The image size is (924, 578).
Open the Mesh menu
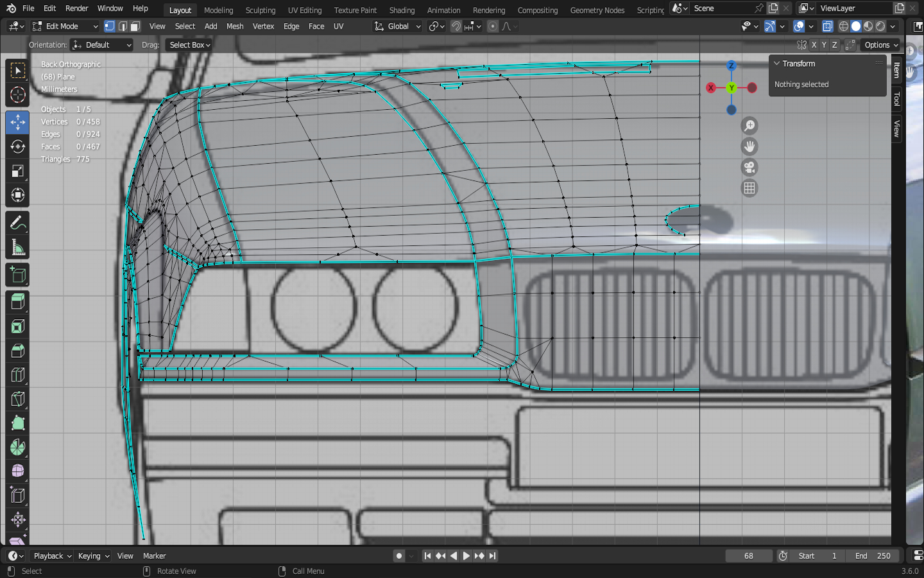point(235,26)
